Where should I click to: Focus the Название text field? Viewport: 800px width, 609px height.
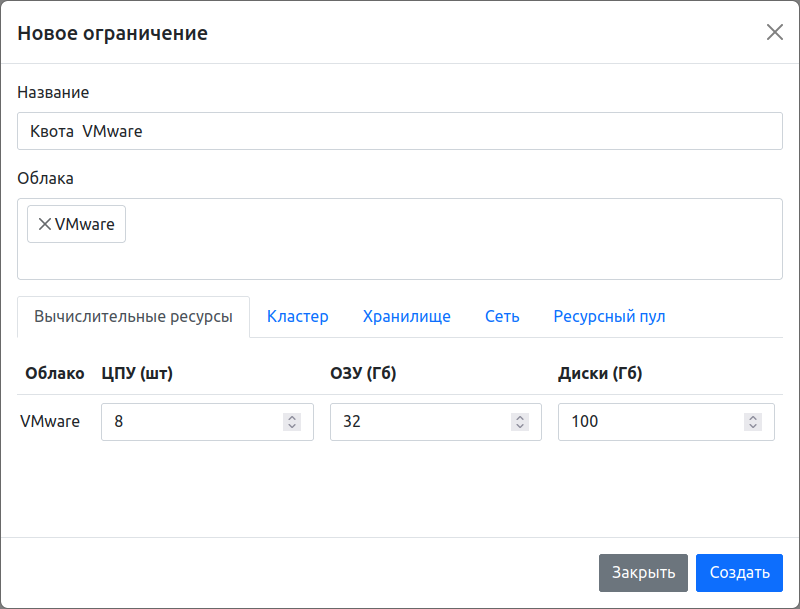tap(400, 131)
